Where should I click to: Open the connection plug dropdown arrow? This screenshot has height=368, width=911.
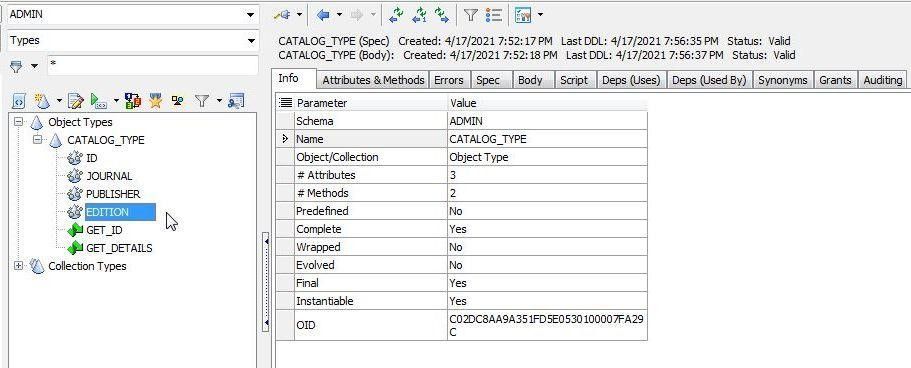point(300,15)
